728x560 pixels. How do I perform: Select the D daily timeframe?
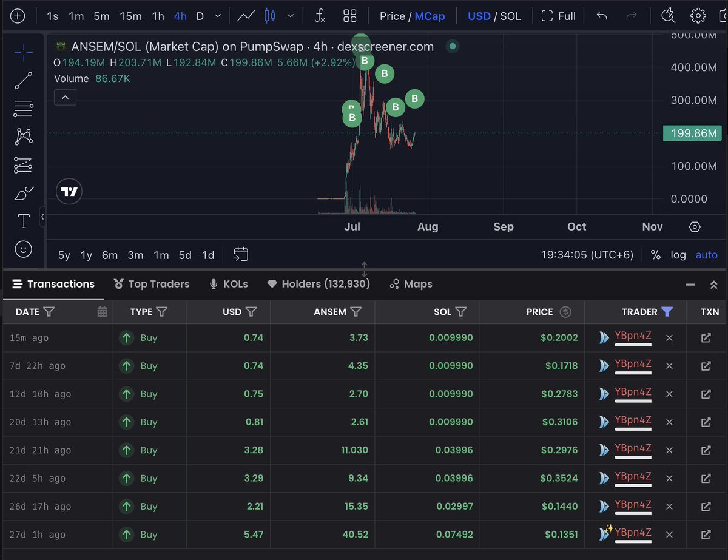(200, 16)
